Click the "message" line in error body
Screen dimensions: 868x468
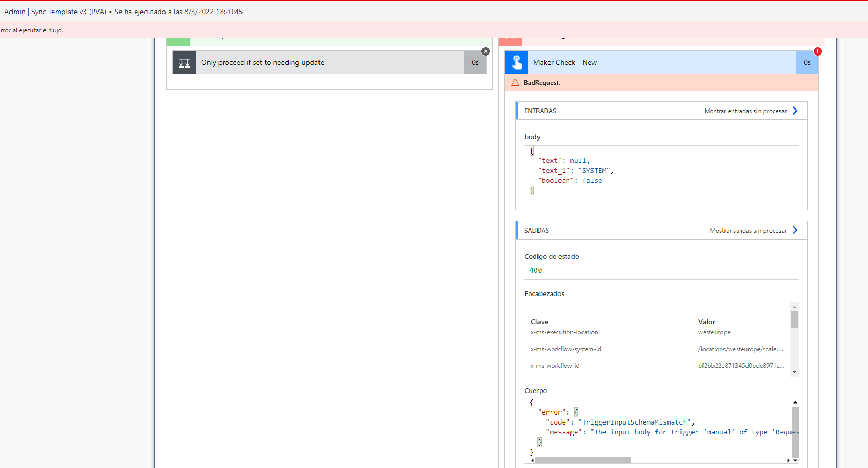(673, 432)
